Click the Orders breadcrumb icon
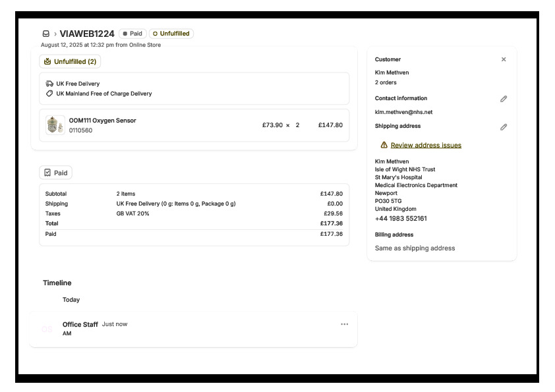This screenshot has height=392, width=555. coord(46,34)
